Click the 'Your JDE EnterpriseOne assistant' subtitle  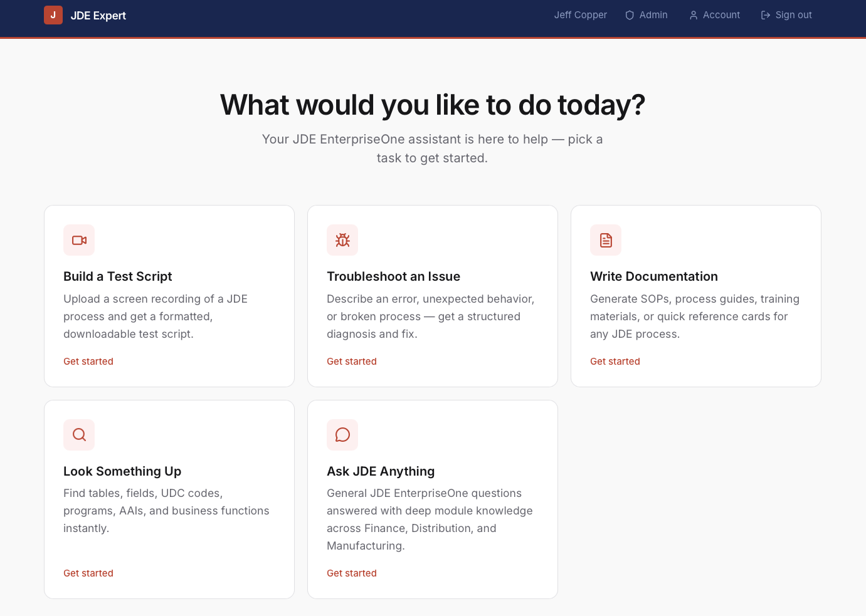pos(433,149)
